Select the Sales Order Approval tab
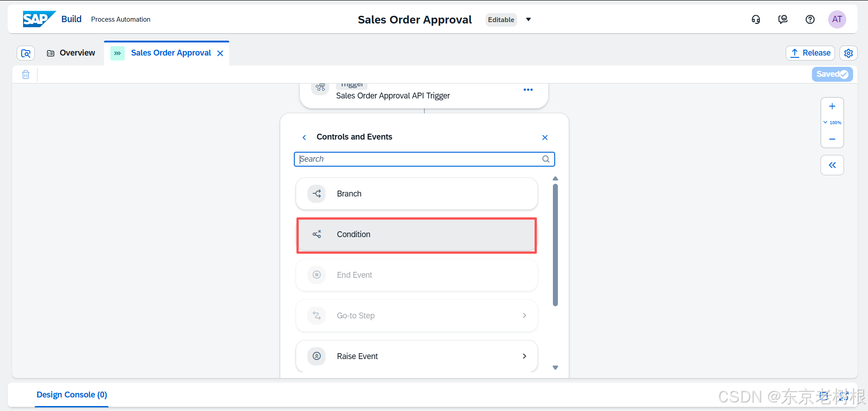This screenshot has height=411, width=868. click(x=171, y=53)
